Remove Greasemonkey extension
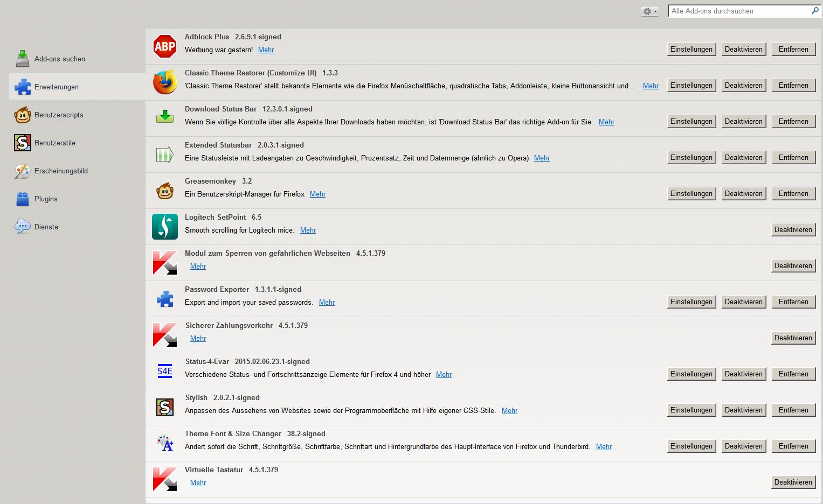The image size is (823, 504). tap(793, 193)
